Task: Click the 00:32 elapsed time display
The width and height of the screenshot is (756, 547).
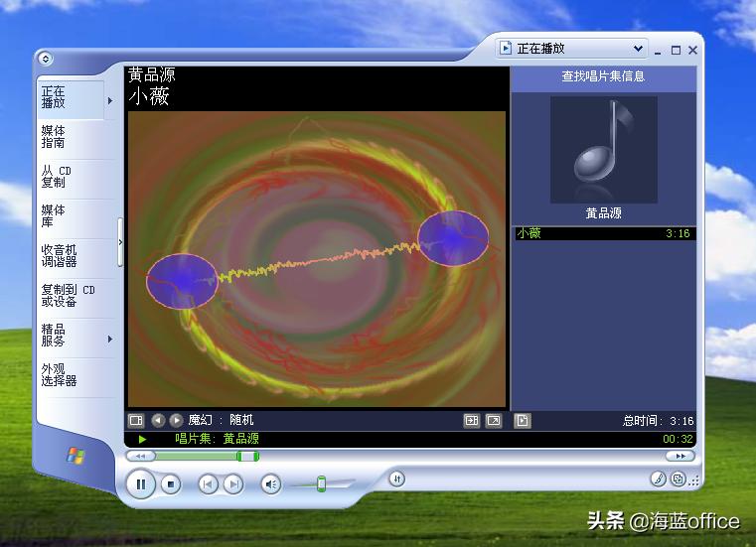Action: (678, 439)
